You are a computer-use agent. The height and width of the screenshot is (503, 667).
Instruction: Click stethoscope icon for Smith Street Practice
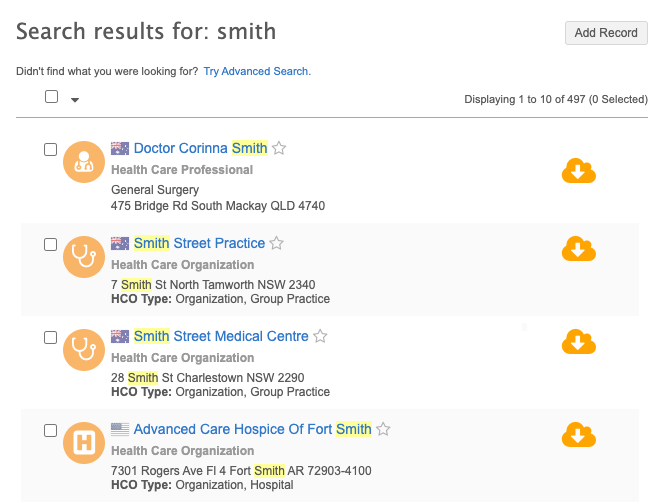84,257
